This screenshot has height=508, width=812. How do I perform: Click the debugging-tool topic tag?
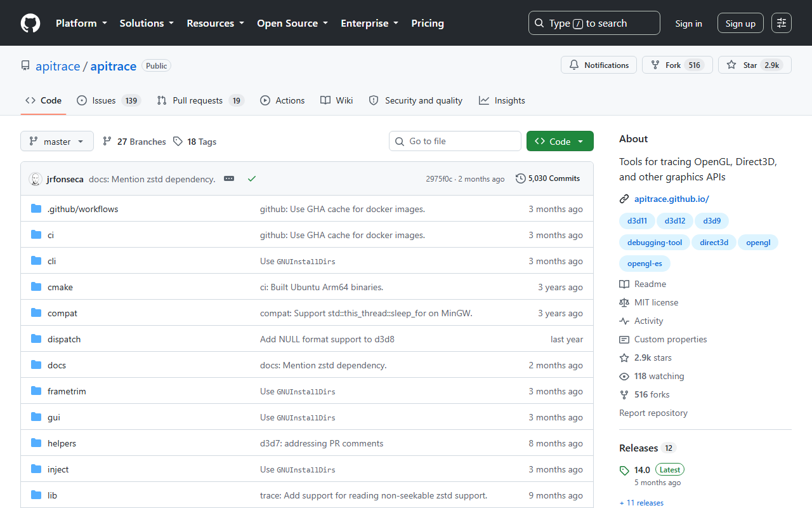click(x=655, y=242)
